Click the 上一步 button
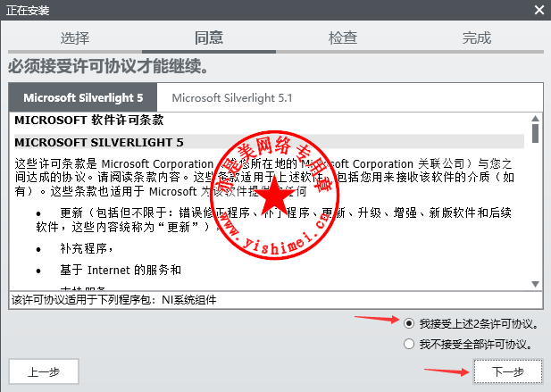Screen dimensions: 551x392 click(44, 371)
